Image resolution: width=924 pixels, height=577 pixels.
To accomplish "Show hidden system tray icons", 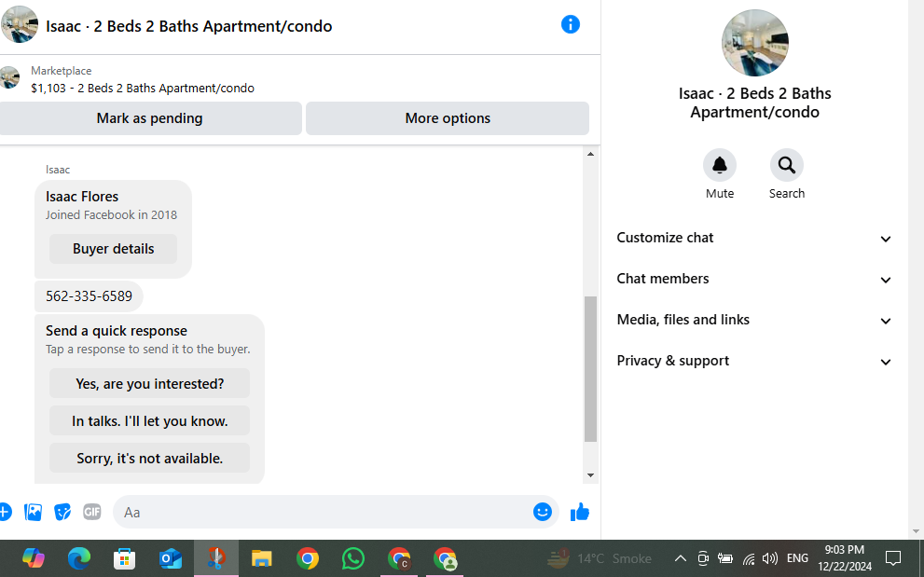I will (680, 558).
